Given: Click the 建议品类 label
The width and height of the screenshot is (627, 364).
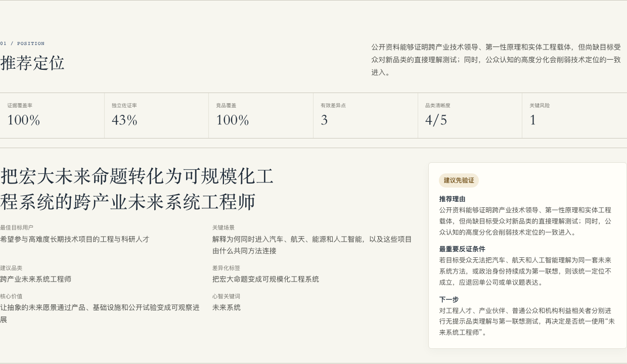Looking at the screenshot, I should 11,268.
